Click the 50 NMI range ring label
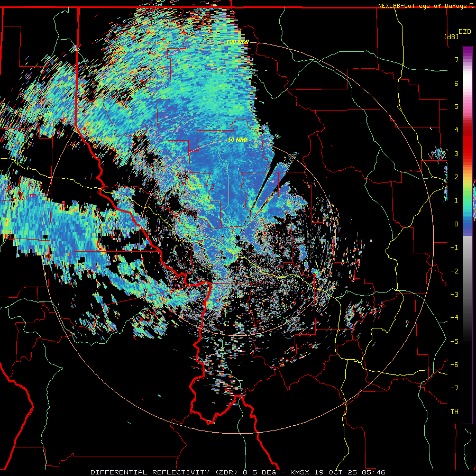Viewport: 476px width, 476px height. [x=237, y=140]
